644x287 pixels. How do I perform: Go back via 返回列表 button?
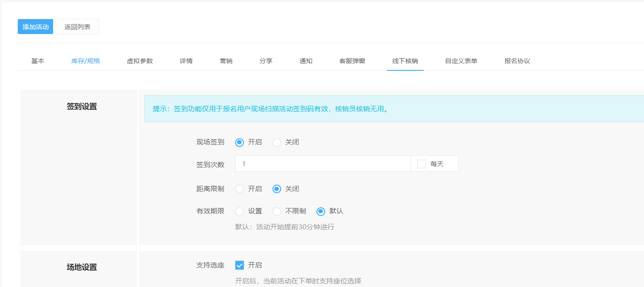[77, 27]
